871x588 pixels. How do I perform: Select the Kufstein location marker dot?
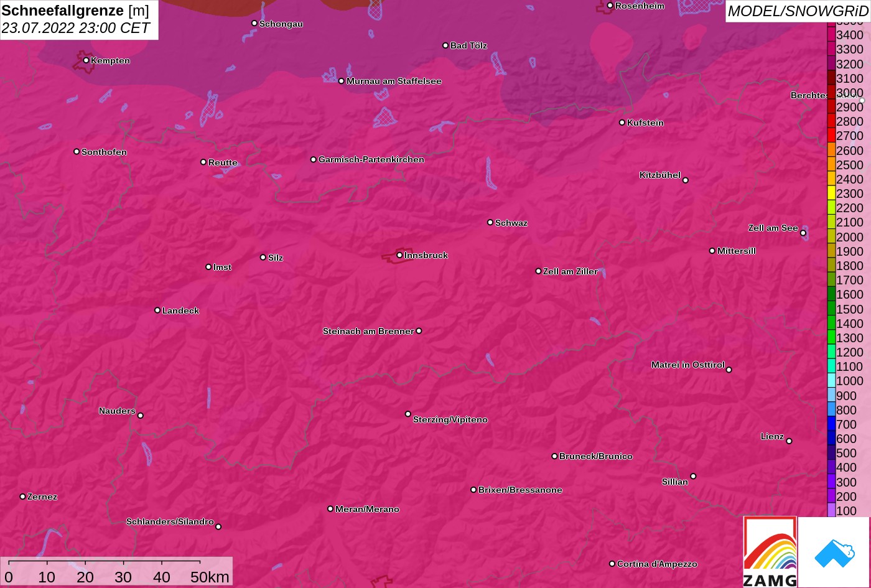point(622,123)
